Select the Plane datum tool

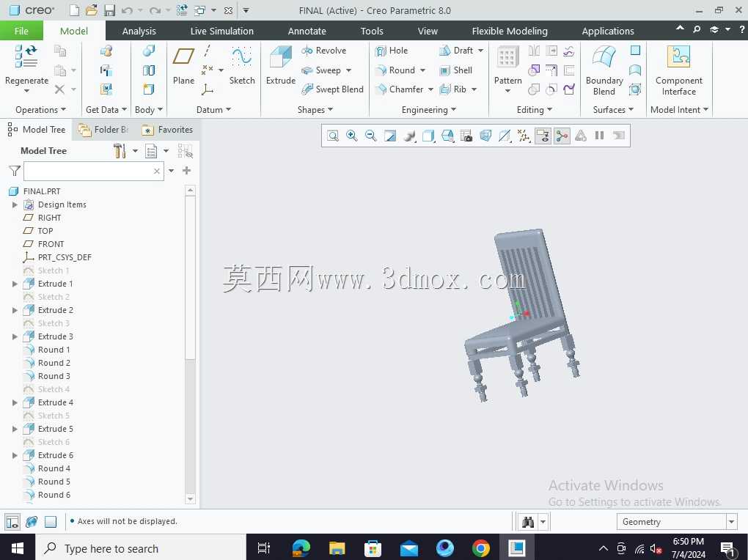pyautogui.click(x=183, y=66)
